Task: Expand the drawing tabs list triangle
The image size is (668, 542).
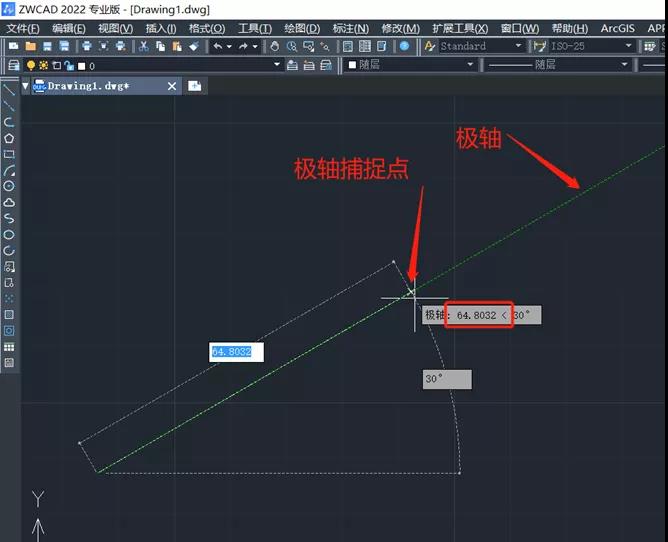Action: (25, 86)
